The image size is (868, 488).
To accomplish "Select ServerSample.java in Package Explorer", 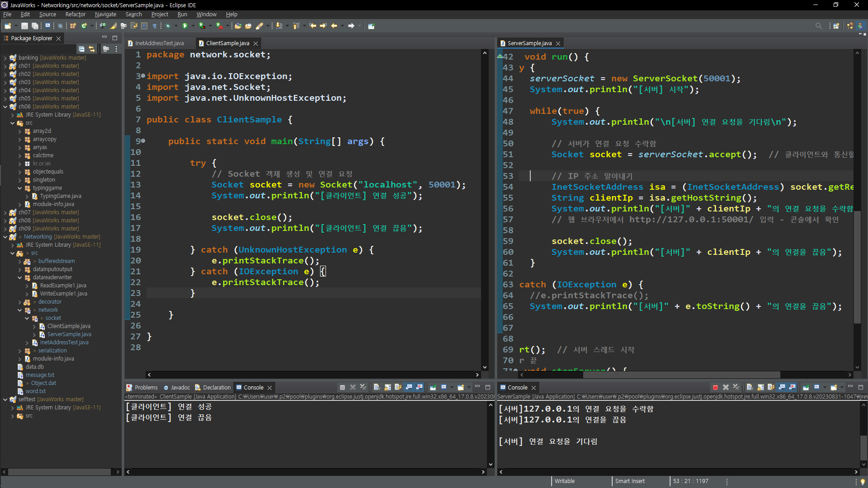I will point(69,334).
